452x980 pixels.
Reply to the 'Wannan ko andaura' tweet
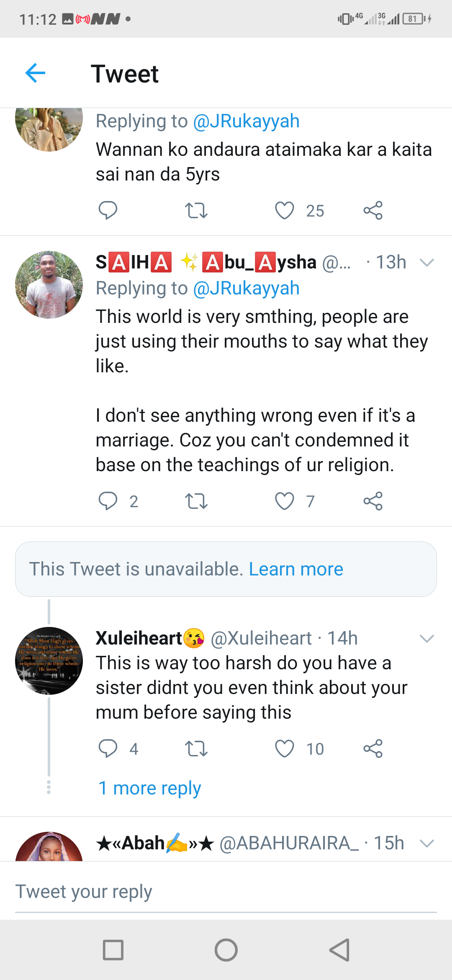click(108, 210)
